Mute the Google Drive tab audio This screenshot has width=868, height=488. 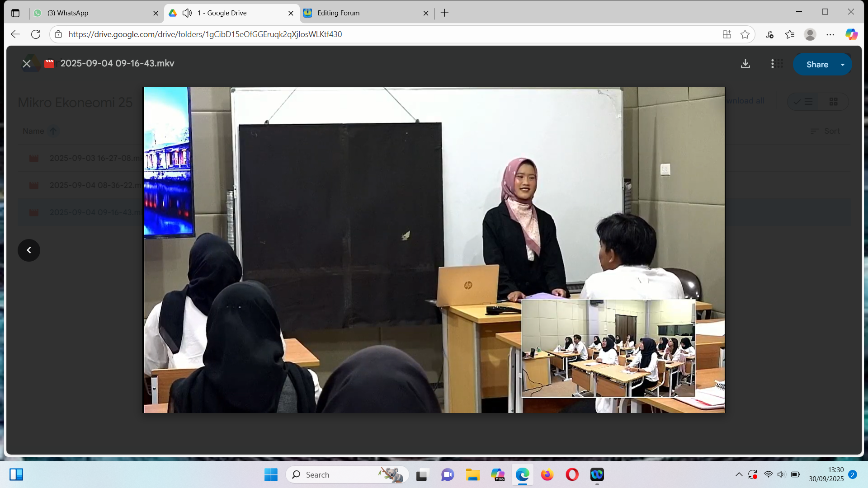pyautogui.click(x=187, y=13)
